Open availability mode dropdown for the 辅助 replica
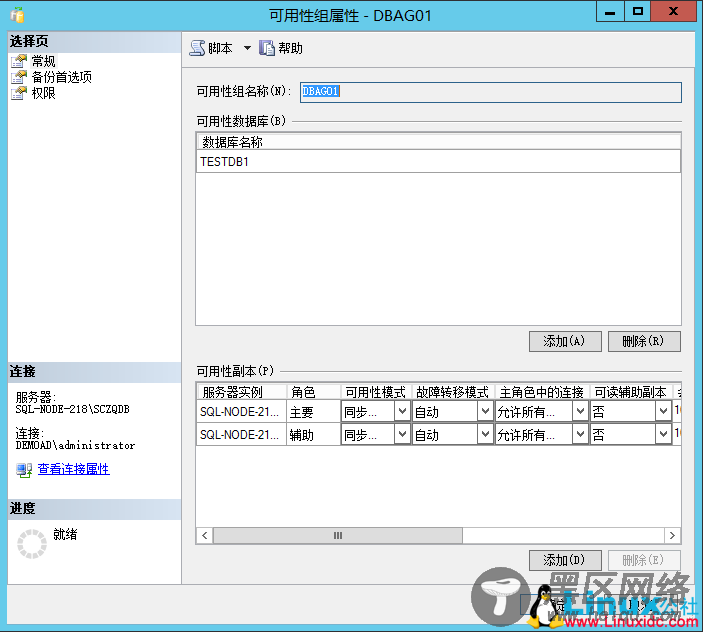 tap(402, 434)
